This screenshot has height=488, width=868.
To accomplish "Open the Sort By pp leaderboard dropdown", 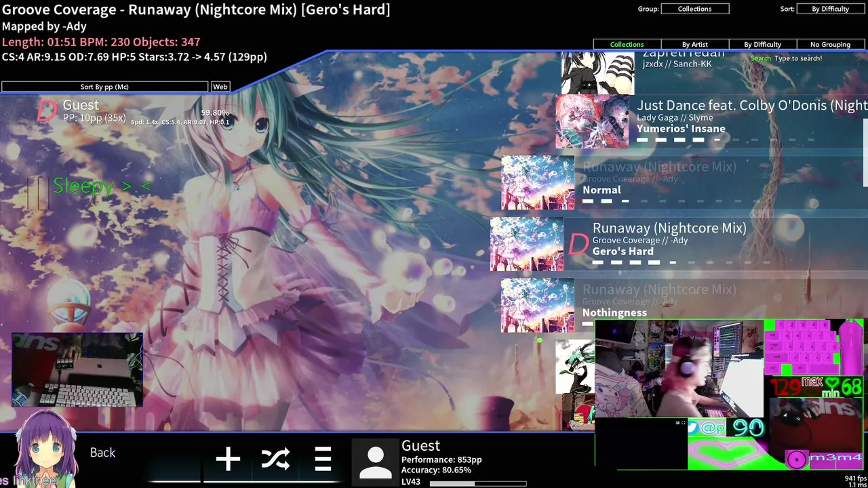I will click(x=104, y=87).
